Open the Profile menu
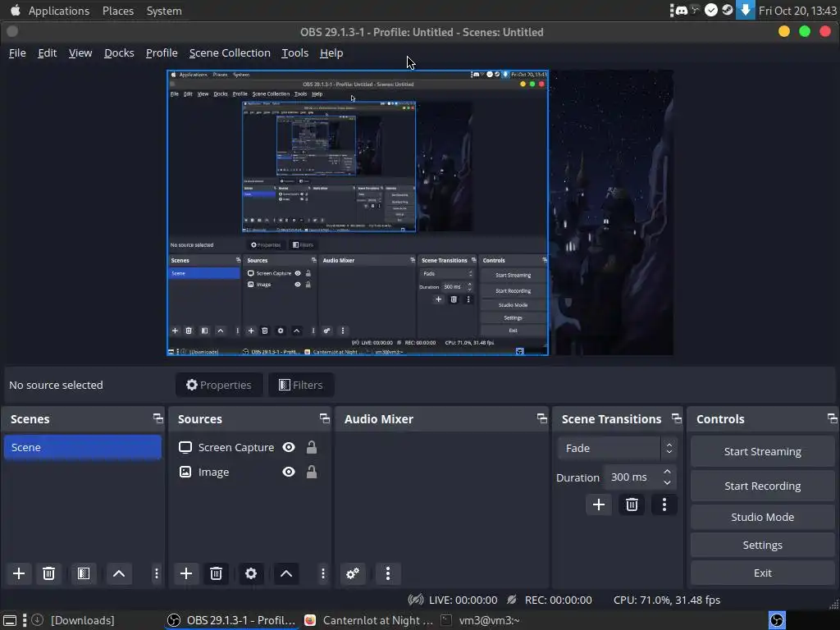 (162, 53)
